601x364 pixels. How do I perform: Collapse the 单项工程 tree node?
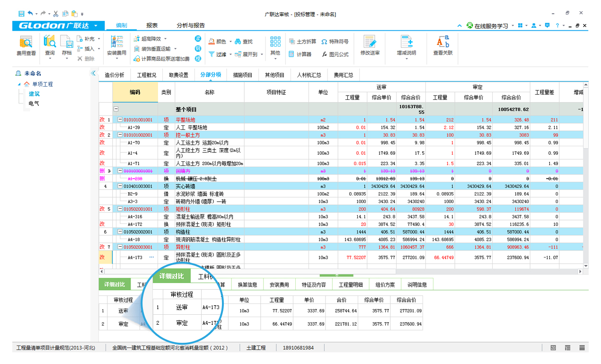[19, 84]
